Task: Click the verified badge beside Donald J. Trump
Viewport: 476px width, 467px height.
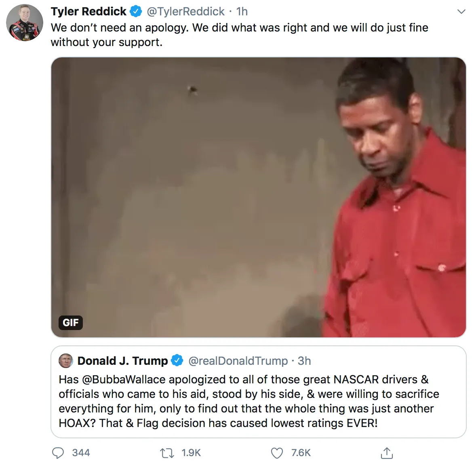Action: pos(177,361)
